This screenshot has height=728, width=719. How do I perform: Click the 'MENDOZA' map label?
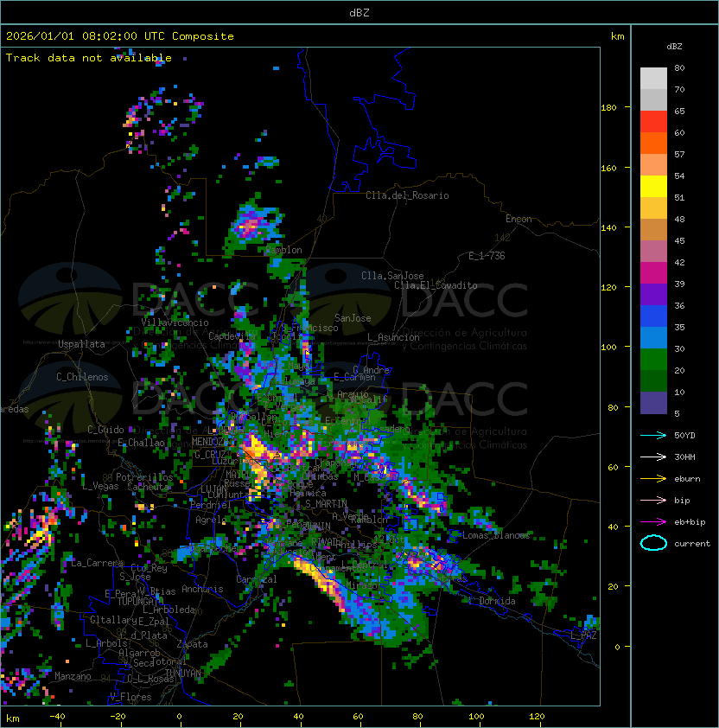click(208, 442)
